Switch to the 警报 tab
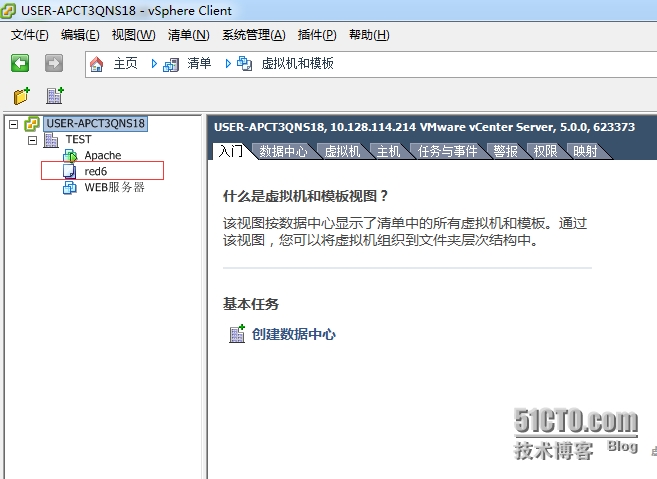The height and width of the screenshot is (479, 657). [505, 151]
